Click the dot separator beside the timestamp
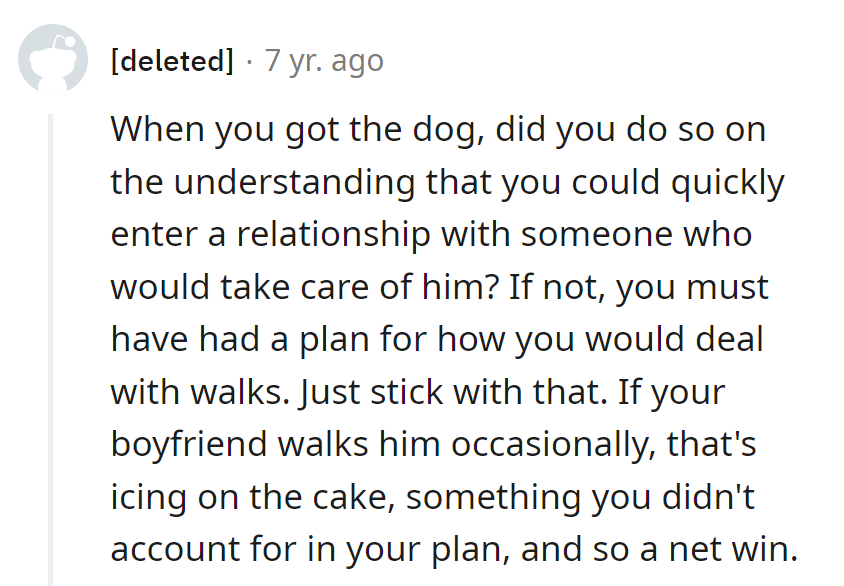The height and width of the screenshot is (586, 844). (x=250, y=61)
